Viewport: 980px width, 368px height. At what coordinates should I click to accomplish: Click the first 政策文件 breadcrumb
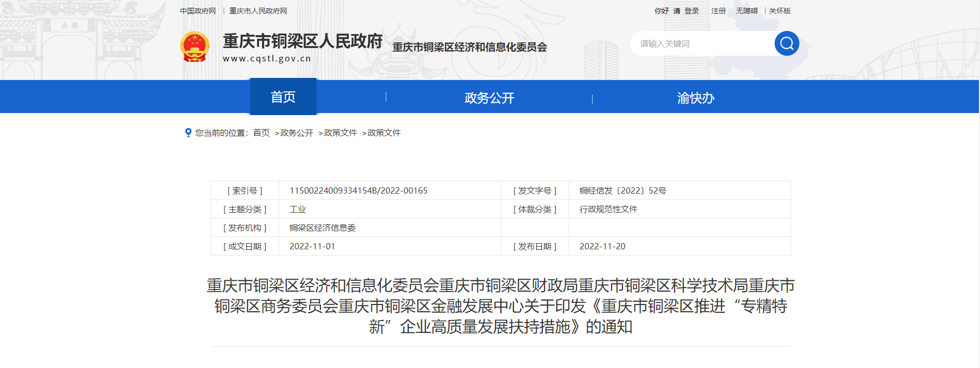tap(341, 133)
